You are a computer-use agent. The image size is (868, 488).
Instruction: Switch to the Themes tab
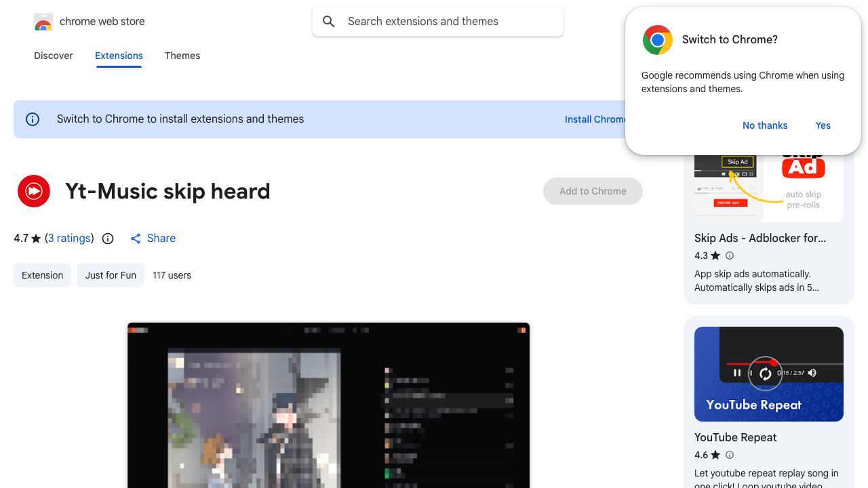point(182,56)
